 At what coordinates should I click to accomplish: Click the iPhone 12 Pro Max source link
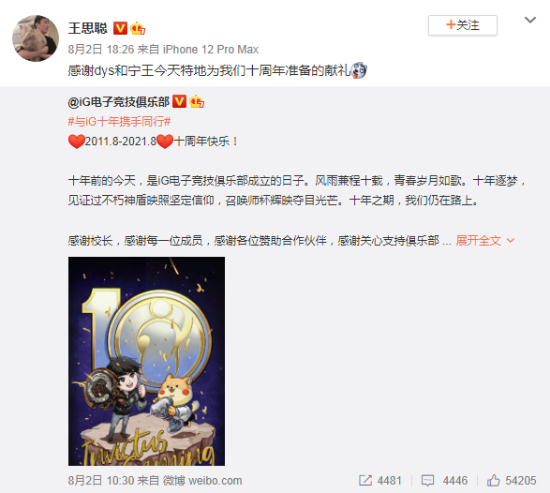210,49
